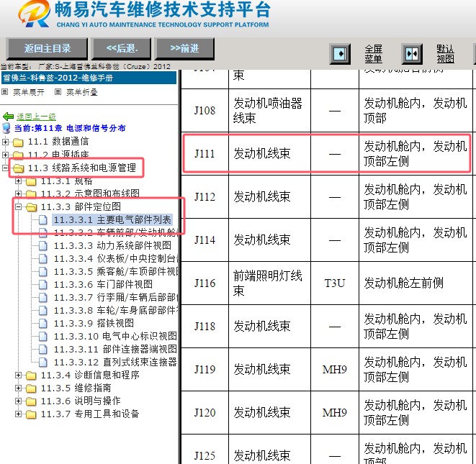The image size is (476, 464).
Task: Click the 返回上一级 link
Action: (36, 117)
